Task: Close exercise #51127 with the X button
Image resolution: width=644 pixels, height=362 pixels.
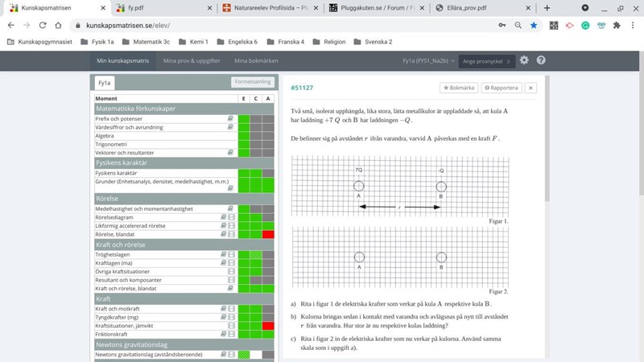Action: 530,88
